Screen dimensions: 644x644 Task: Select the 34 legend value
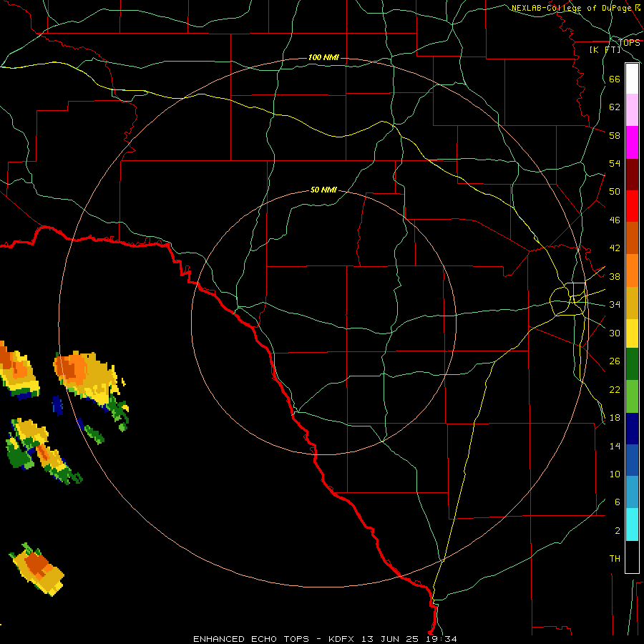[615, 305]
